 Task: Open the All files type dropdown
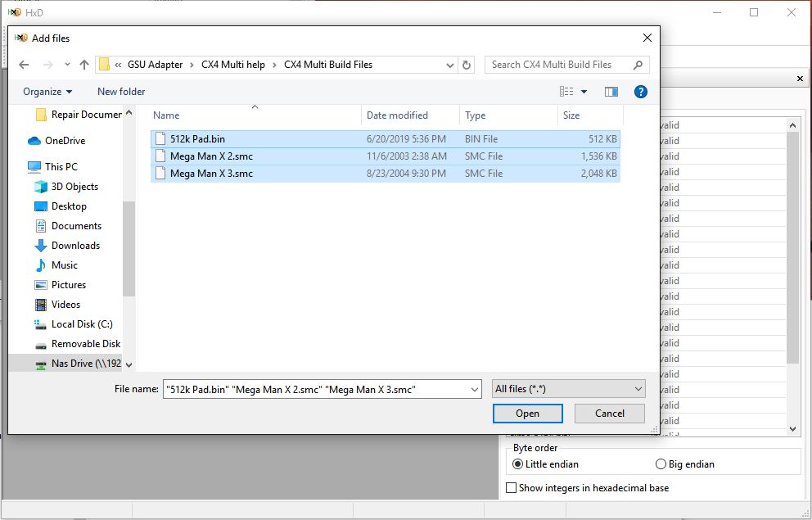pyautogui.click(x=569, y=389)
